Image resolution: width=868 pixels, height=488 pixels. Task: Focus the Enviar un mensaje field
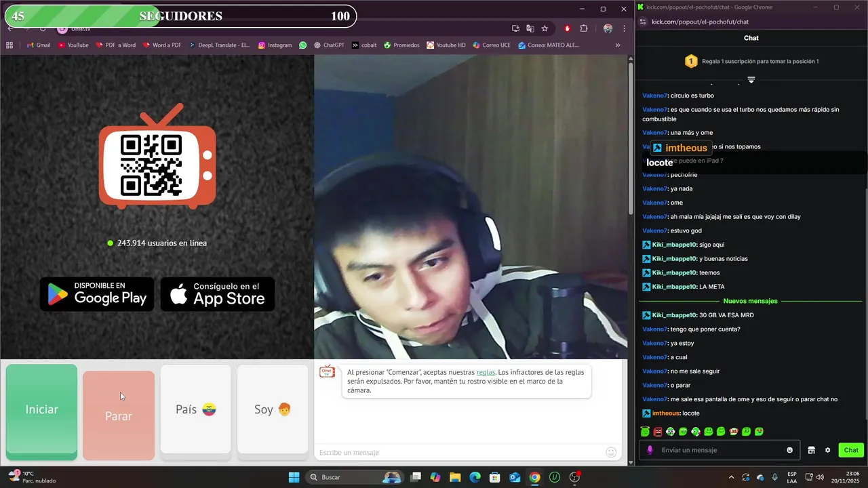tap(719, 450)
